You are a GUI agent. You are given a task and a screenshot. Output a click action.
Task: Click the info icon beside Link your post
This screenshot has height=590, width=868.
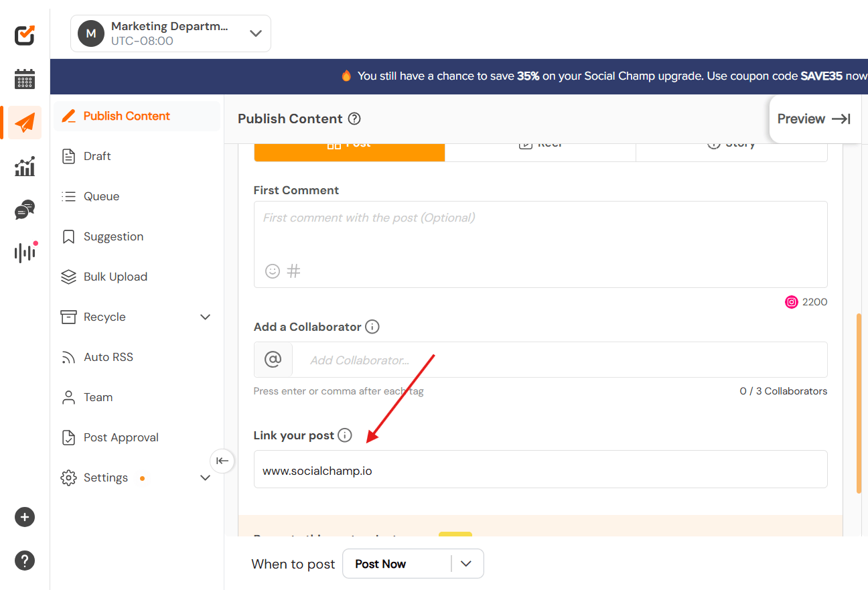pos(345,435)
